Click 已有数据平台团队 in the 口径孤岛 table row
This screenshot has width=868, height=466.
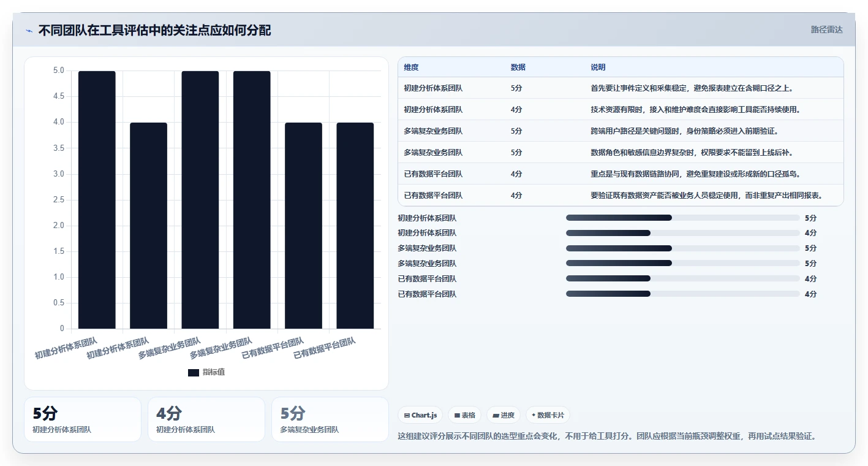click(433, 174)
